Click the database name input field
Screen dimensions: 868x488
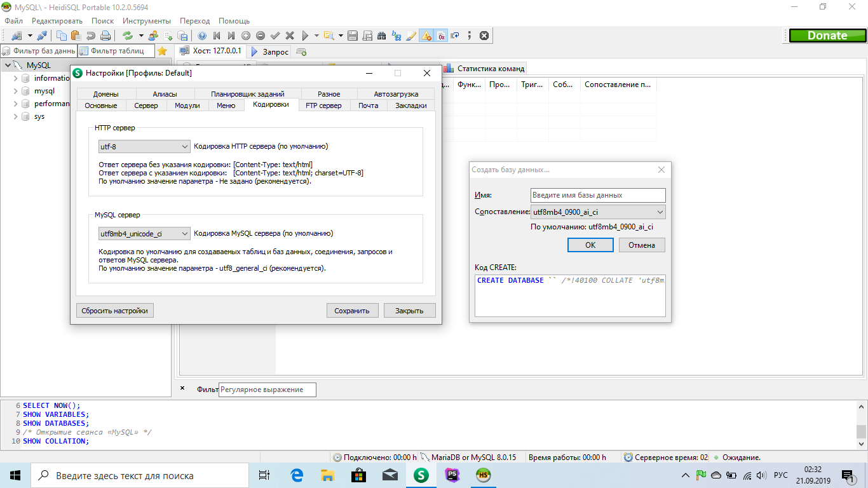[x=598, y=195]
